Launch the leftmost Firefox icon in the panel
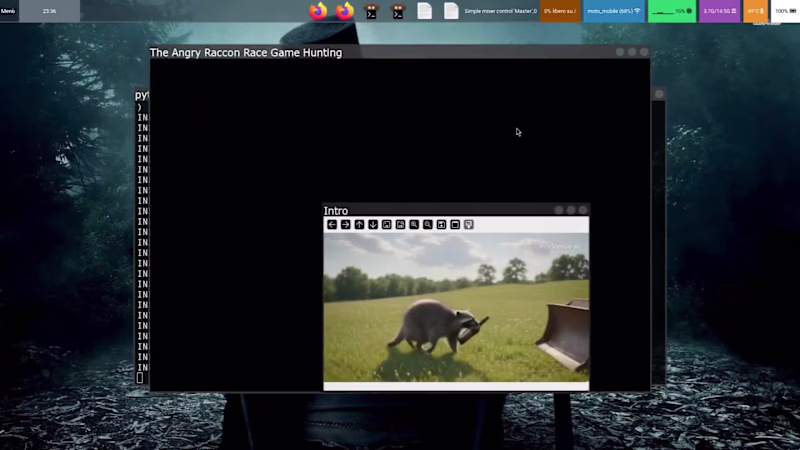Screen dimensions: 800x450 click(x=318, y=11)
